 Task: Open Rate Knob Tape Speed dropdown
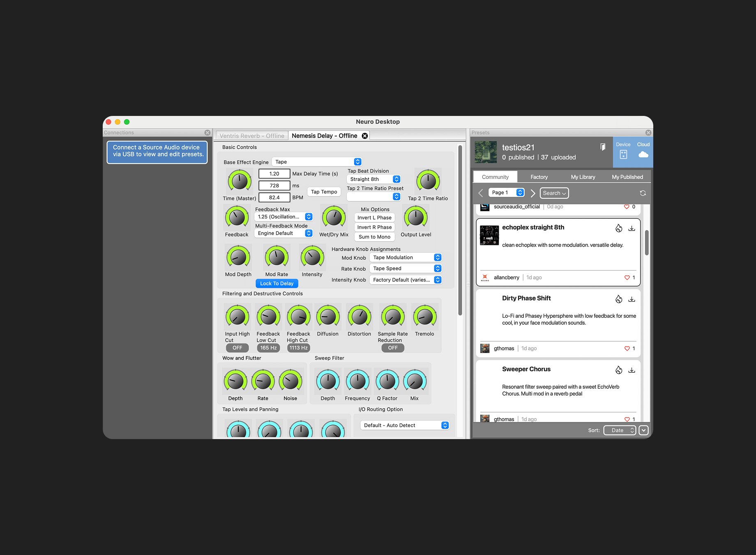pyautogui.click(x=406, y=268)
